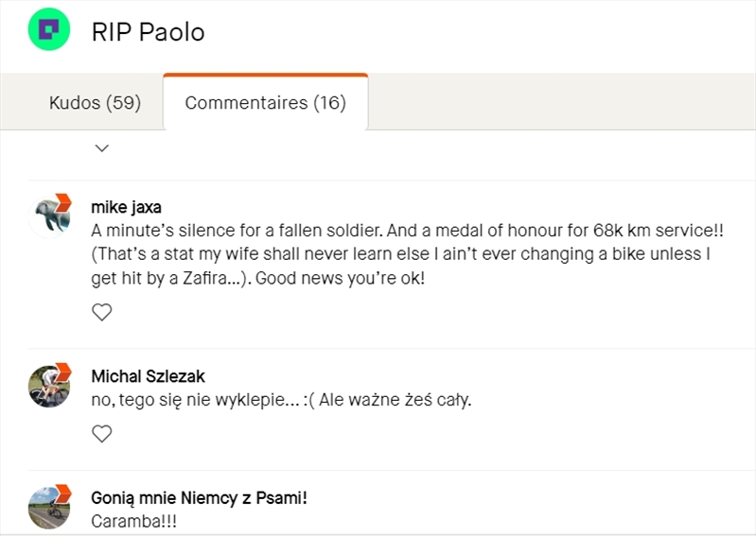Click the RIP Paolo activity title
The height and width of the screenshot is (536, 756).
(x=148, y=32)
